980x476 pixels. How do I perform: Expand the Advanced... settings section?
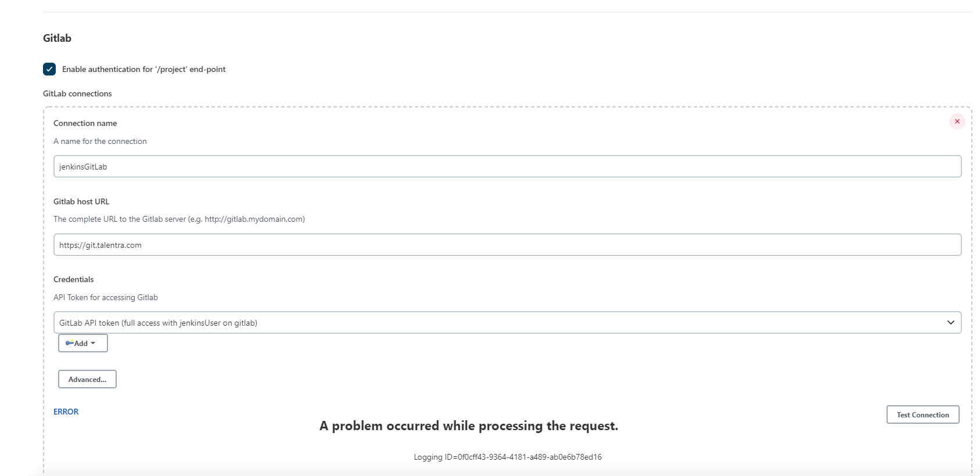tap(87, 379)
